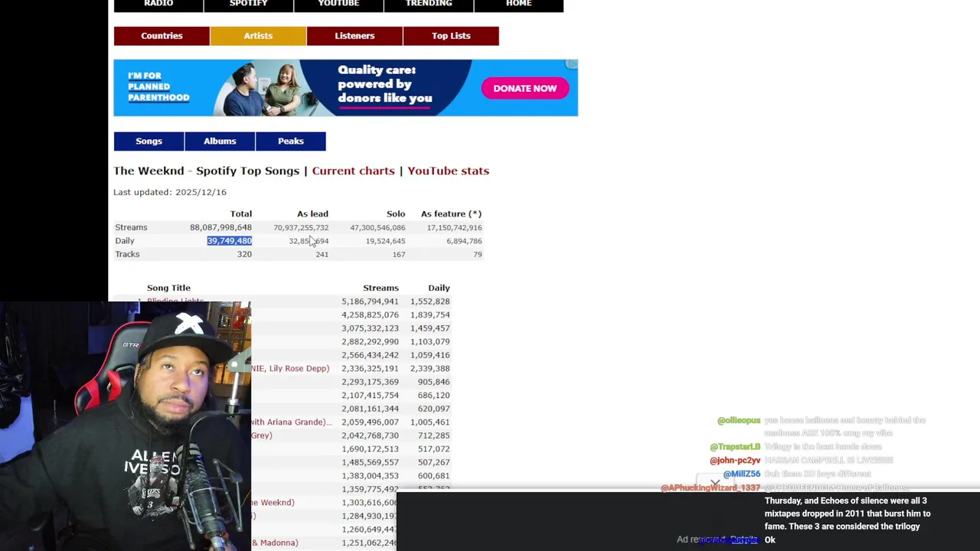Click song streams value 2,293,175,369

tap(370, 382)
